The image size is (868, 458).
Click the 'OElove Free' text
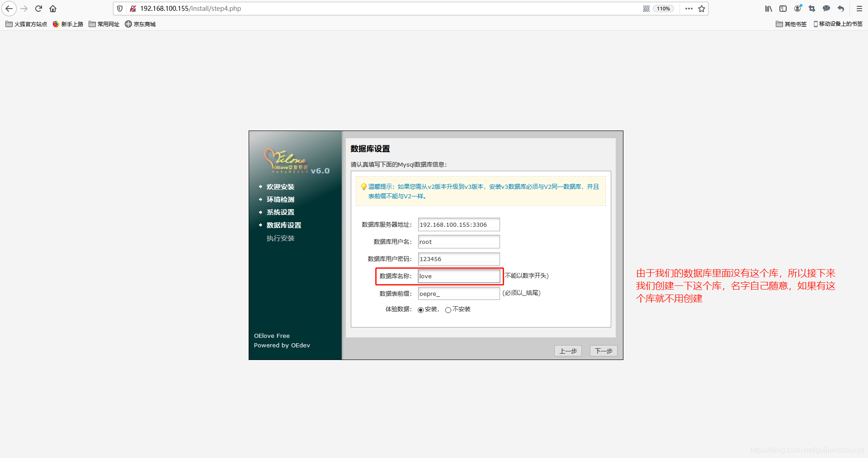(x=272, y=336)
